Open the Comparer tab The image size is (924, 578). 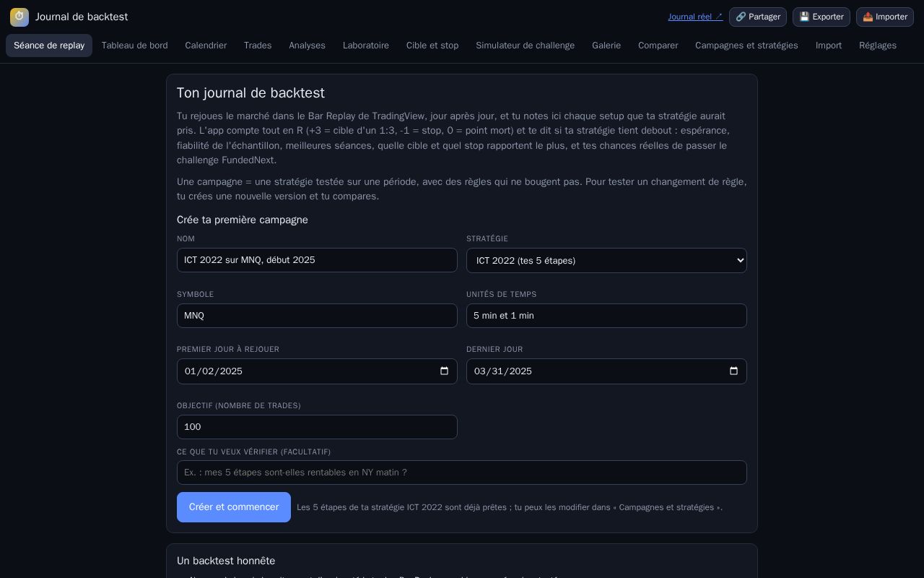(658, 46)
